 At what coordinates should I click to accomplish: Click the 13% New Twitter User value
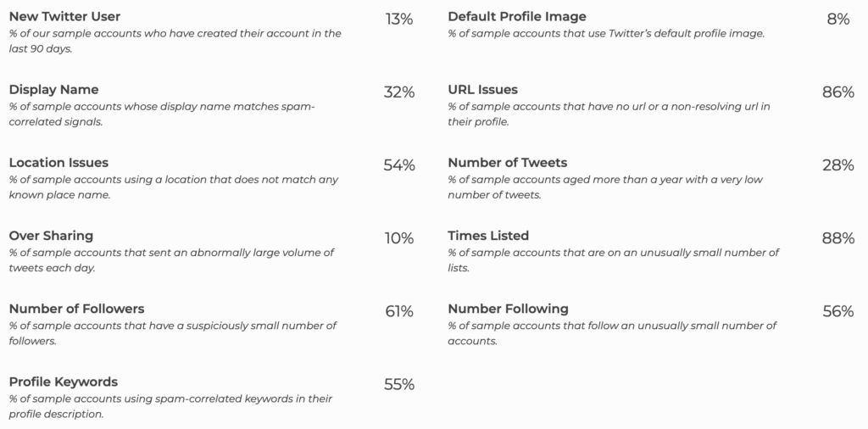click(398, 19)
